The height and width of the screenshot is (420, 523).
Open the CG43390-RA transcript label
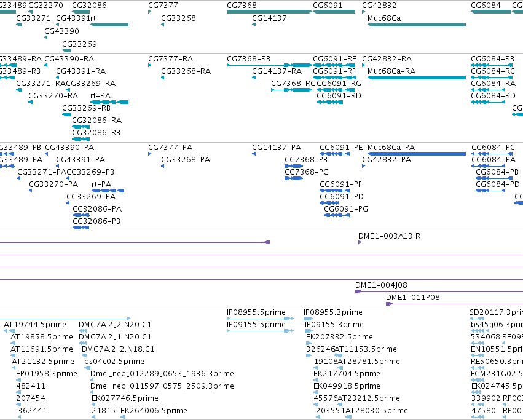click(x=69, y=59)
